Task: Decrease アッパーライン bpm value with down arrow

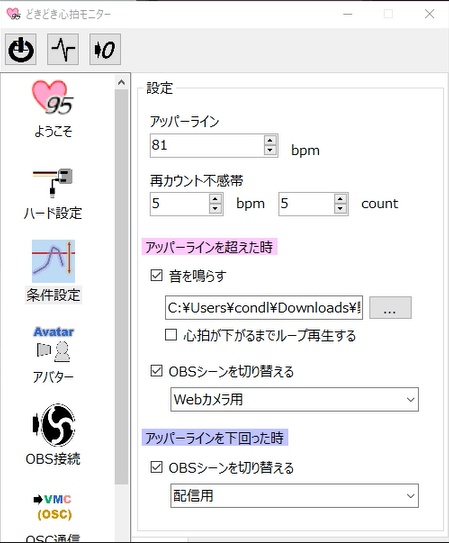Action: [270, 150]
